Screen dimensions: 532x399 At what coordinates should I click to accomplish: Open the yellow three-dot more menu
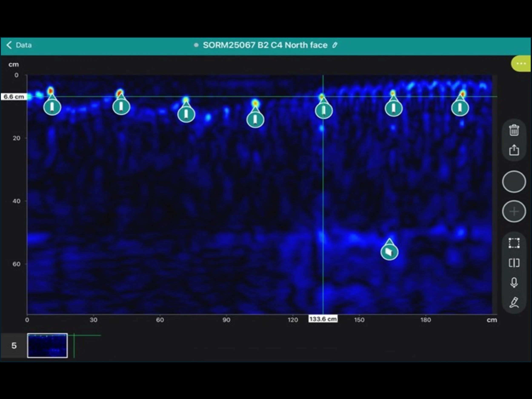point(521,63)
